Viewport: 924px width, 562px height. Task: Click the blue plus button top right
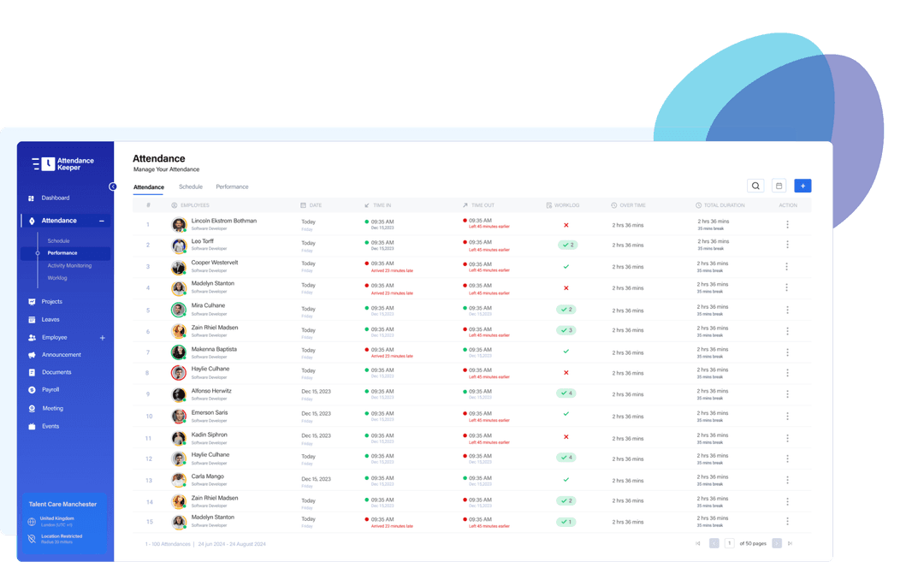[x=803, y=186]
